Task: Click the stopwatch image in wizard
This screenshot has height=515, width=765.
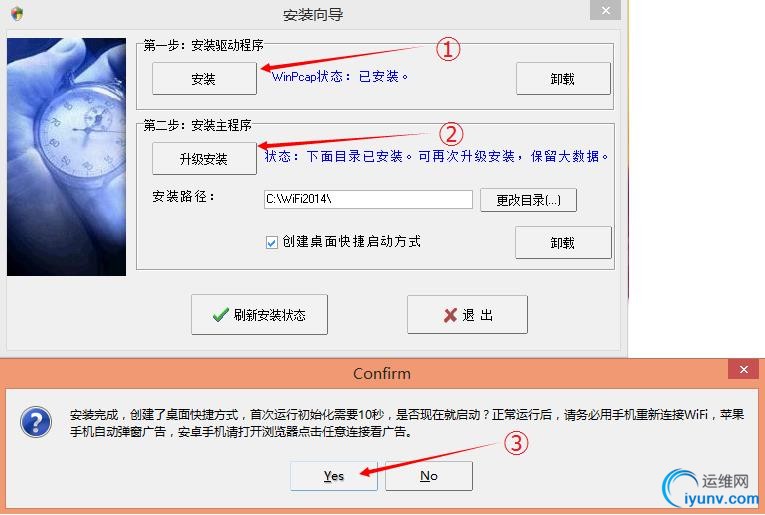Action: point(66,157)
